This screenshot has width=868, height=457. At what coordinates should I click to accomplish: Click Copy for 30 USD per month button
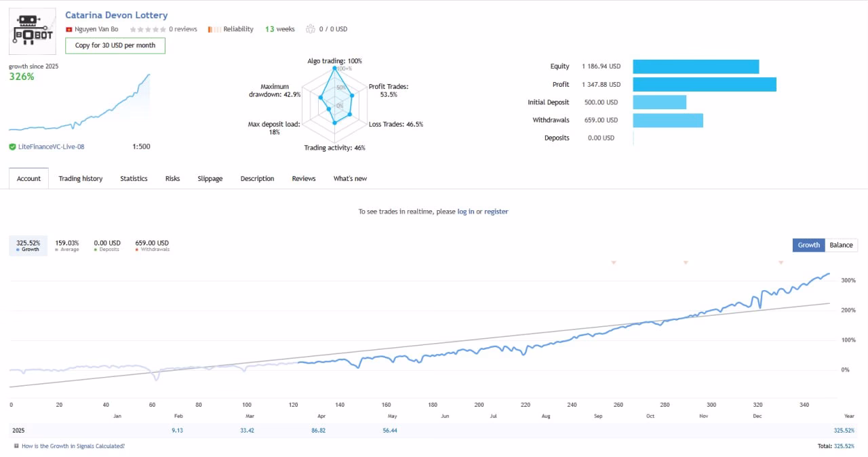[115, 45]
